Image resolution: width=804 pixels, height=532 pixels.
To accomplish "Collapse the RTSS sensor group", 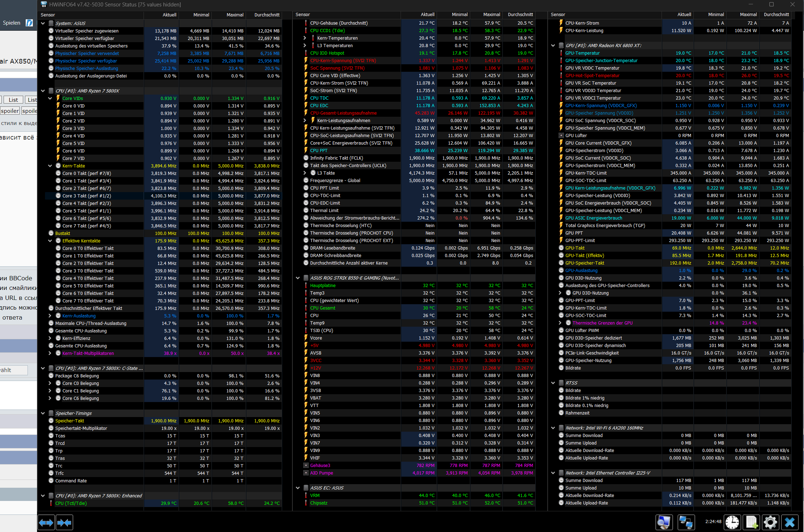I will [553, 383].
